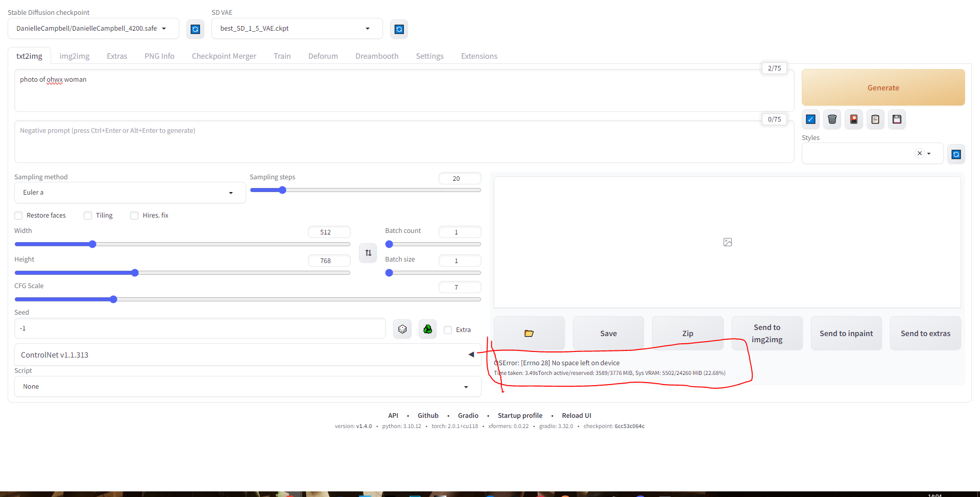The image size is (980, 497).
Task: Click the Zip button
Action: coord(688,334)
